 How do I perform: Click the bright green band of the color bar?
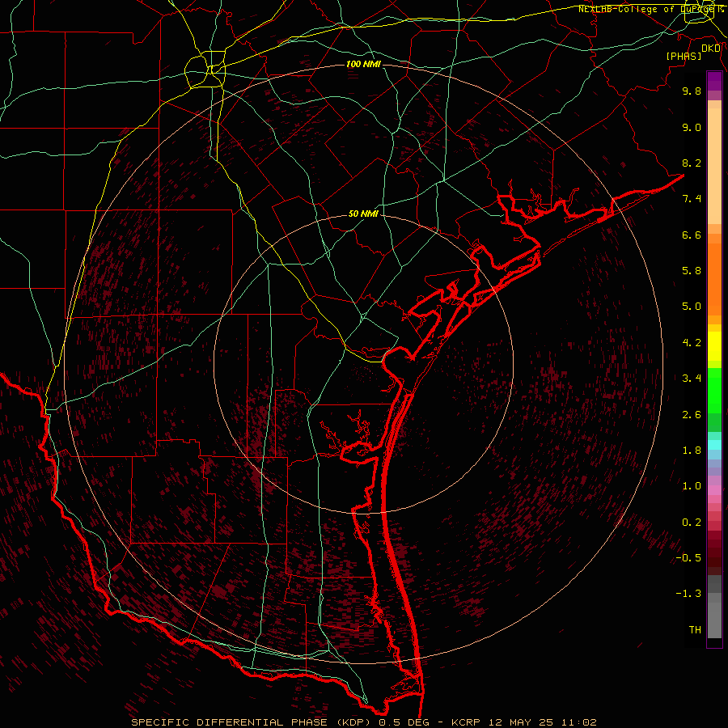click(714, 391)
